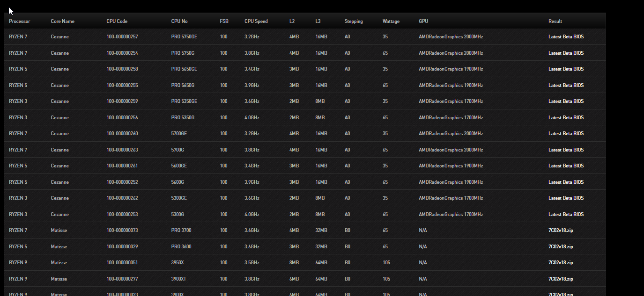Click AMDRadeonGraphics 2000MHz in 5700GE row

tap(451, 134)
